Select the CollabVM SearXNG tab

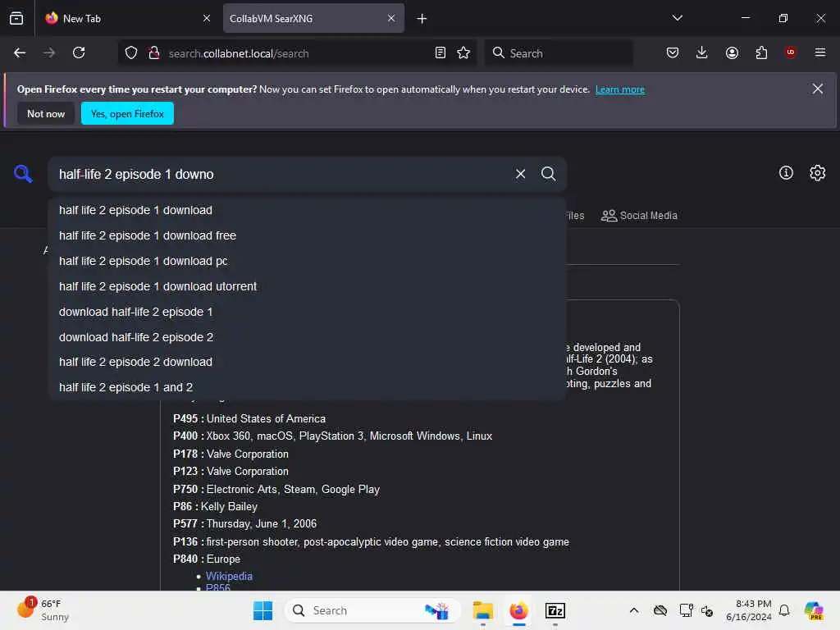pyautogui.click(x=313, y=18)
